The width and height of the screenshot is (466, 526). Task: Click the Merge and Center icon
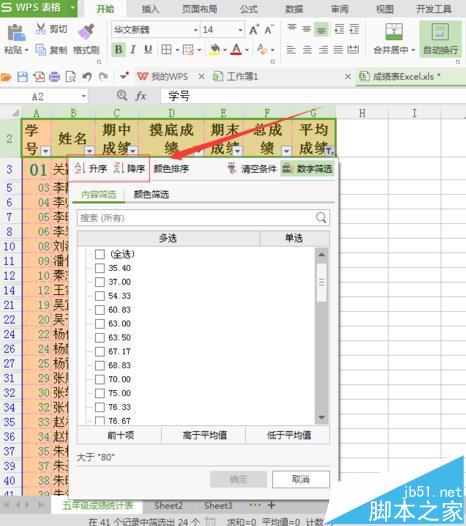[x=394, y=32]
